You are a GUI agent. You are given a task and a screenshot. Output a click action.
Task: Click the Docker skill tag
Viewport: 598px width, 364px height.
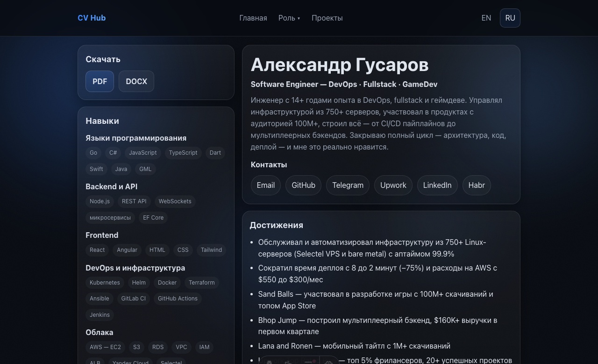167,283
